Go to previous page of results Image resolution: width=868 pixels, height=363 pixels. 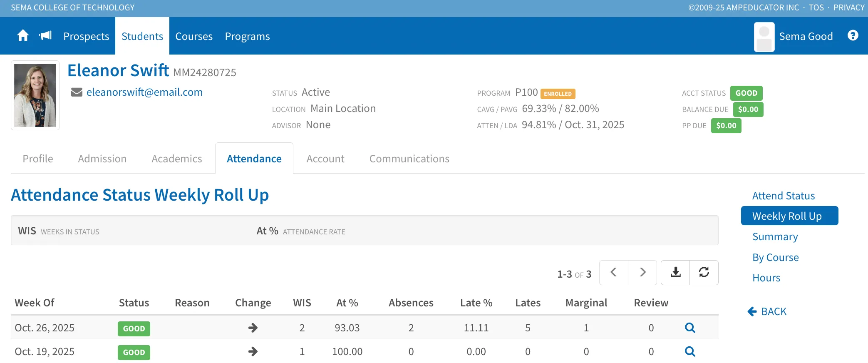613,273
